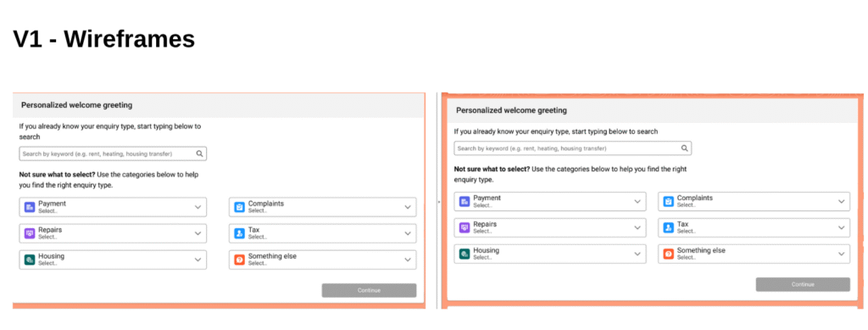Expand the Payment dropdown chevron in left wireframe

[198, 207]
